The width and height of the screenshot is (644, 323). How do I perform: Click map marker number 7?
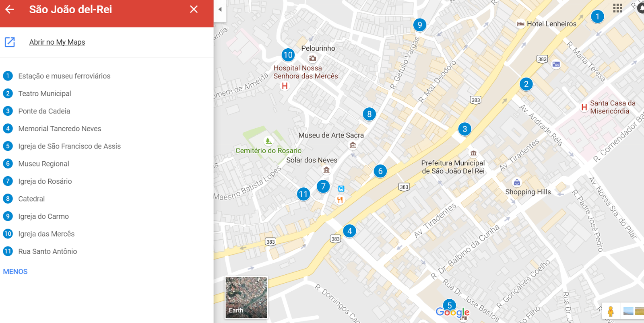pyautogui.click(x=323, y=187)
